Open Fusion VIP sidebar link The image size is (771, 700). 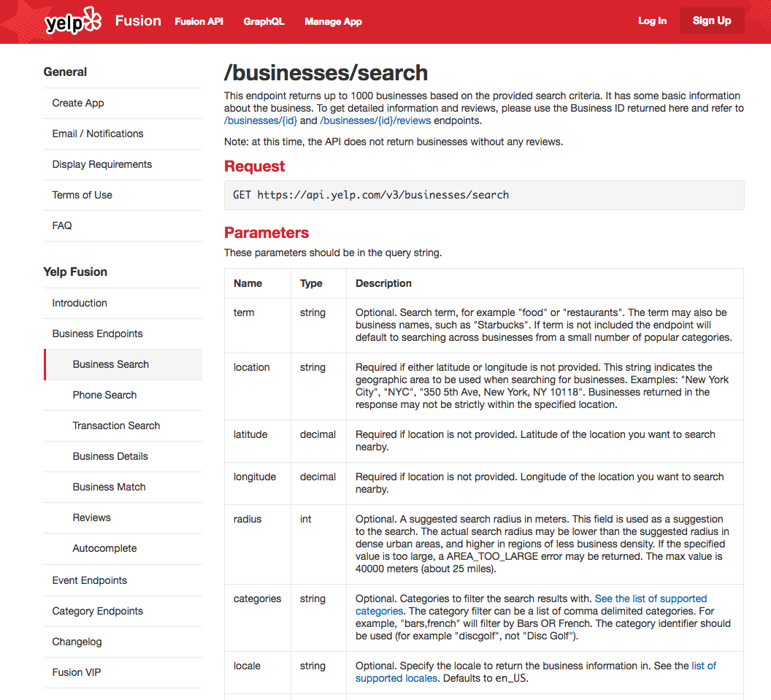click(x=123, y=672)
